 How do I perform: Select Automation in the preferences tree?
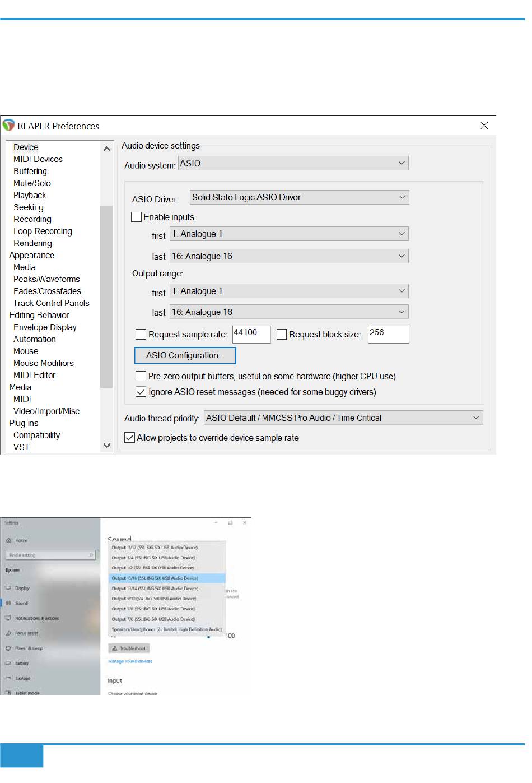click(x=35, y=339)
